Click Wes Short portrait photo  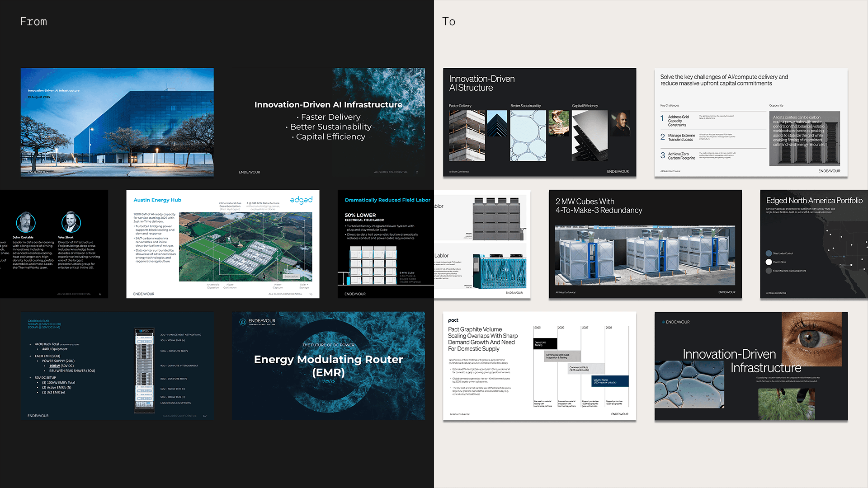[71, 222]
